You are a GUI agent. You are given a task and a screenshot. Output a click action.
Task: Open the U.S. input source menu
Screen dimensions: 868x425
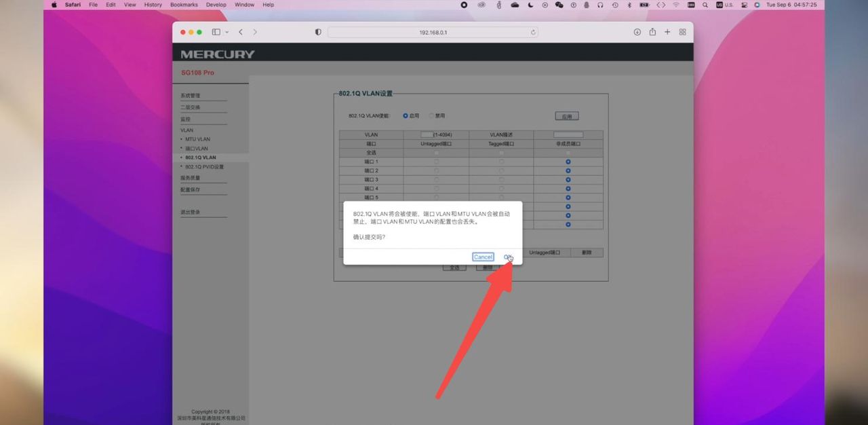click(725, 5)
